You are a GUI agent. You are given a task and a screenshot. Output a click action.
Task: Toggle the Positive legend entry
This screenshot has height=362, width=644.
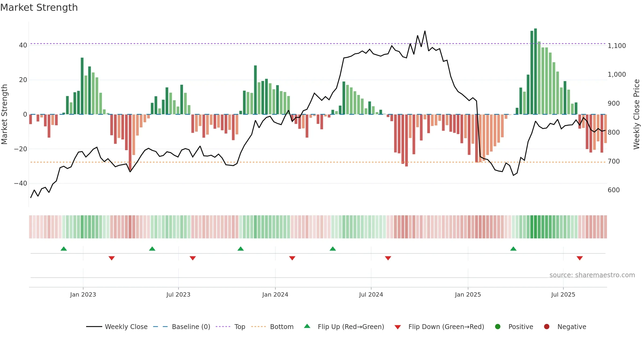[x=514, y=327]
